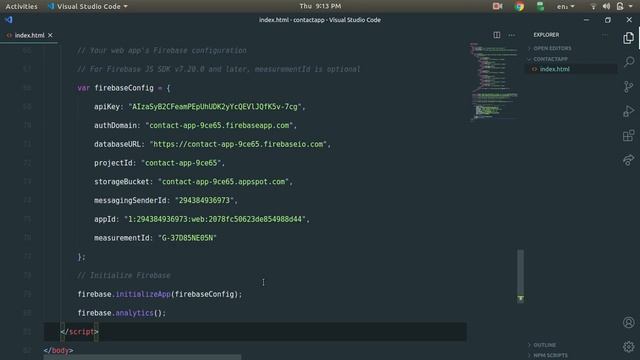This screenshot has height=360, width=640.
Task: Open the Thu 9:13 PM clock menu
Action: (x=320, y=6)
